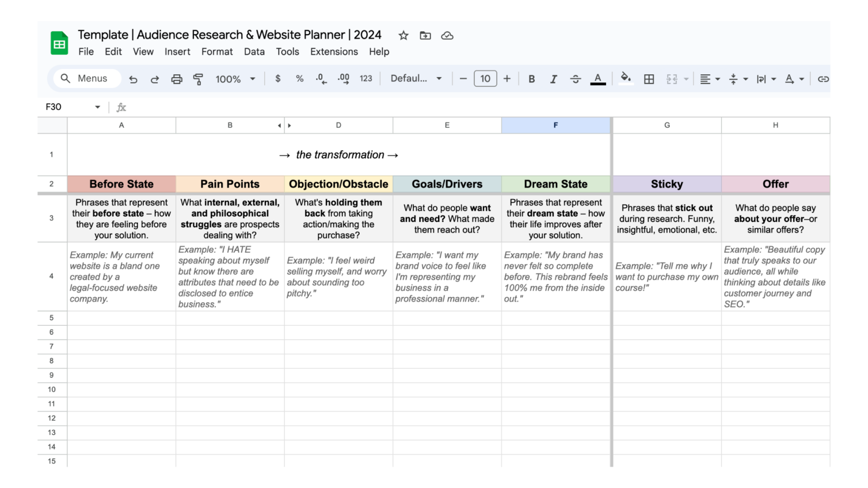Select the paint format tool
This screenshot has width=868, height=488.
(199, 78)
